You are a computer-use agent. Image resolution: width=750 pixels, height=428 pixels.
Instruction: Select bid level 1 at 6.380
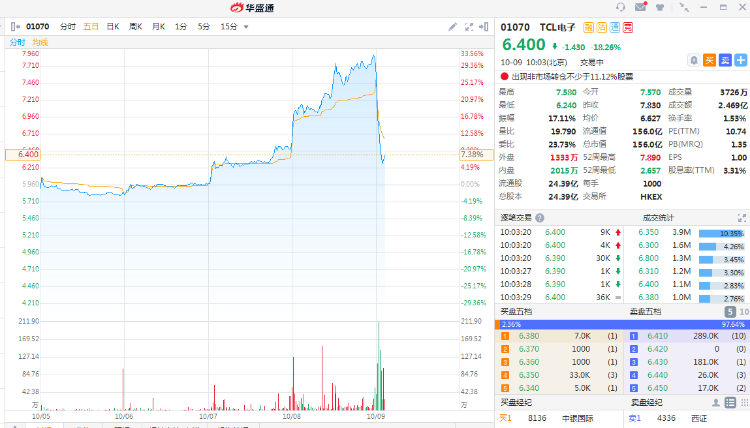560,336
